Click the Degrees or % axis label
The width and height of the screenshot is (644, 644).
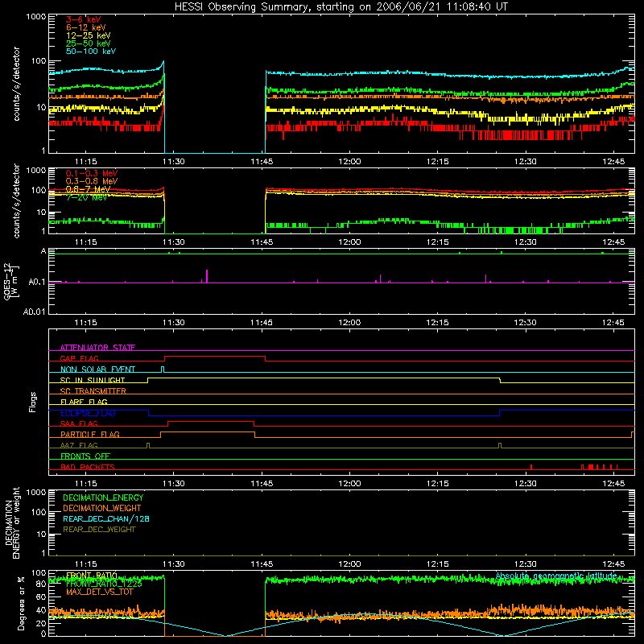click(x=21, y=604)
